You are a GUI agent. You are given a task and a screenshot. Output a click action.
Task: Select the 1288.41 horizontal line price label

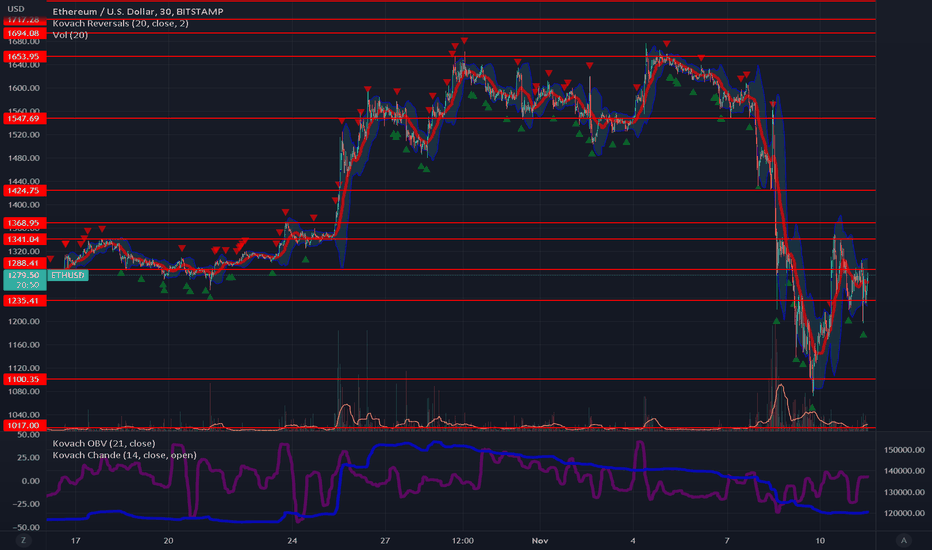point(24,263)
